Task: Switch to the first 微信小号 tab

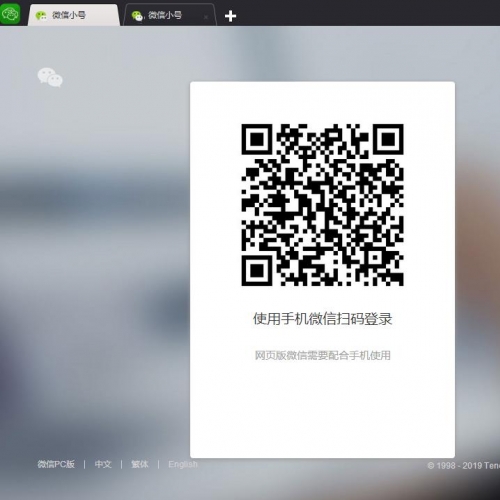Action: pyautogui.click(x=73, y=15)
